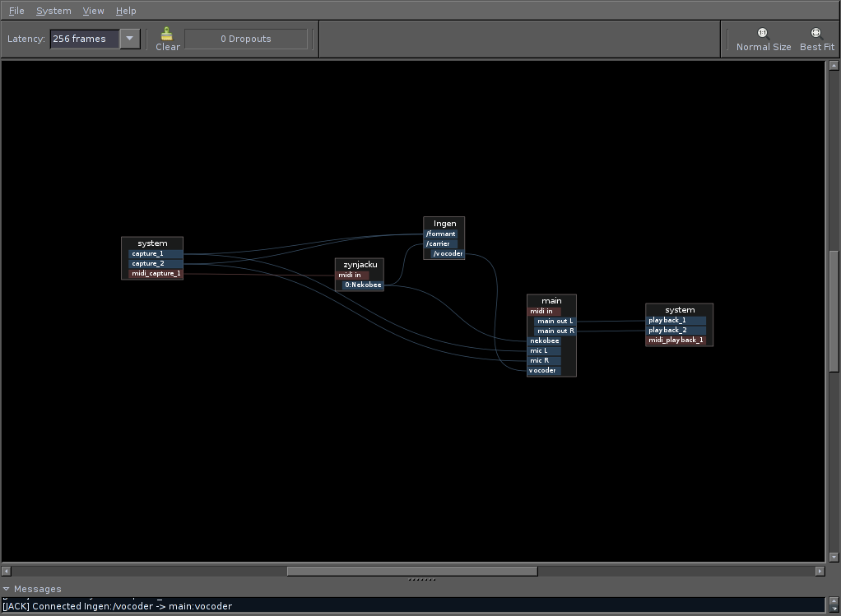Click the Normal Size zoom icon
The width and height of the screenshot is (841, 616).
point(763,34)
